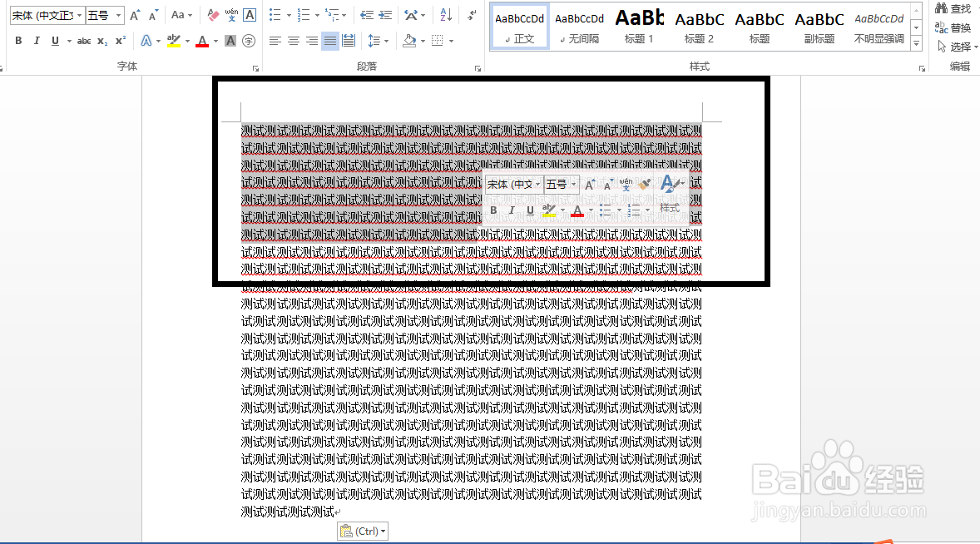
Task: Apply borders button in Paragraph group
Action: pos(438,42)
